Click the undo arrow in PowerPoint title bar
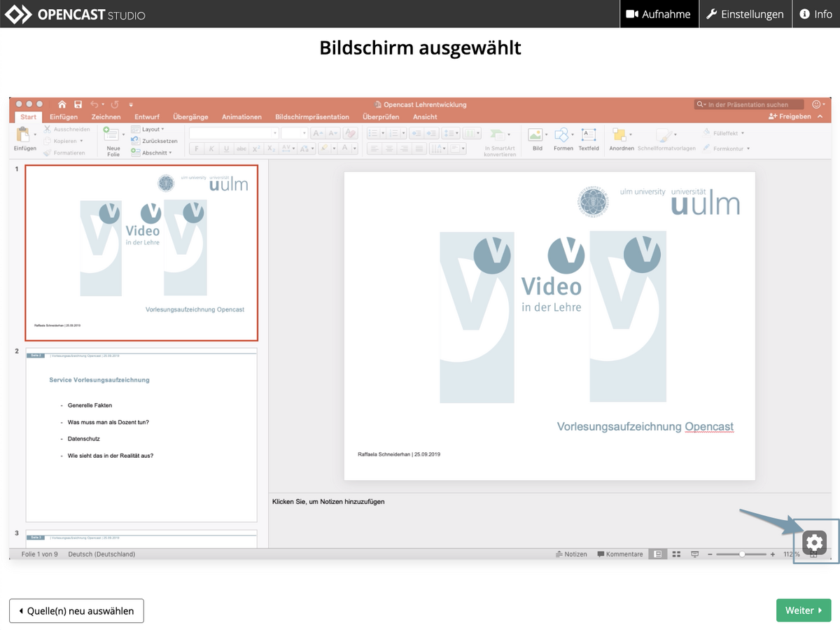Viewport: 840px width, 630px height. [94, 104]
